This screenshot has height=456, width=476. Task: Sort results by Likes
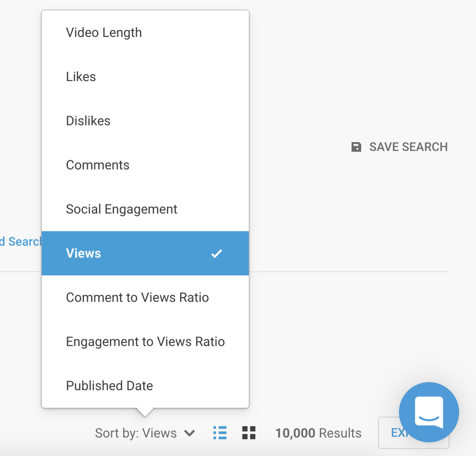pyautogui.click(x=81, y=77)
